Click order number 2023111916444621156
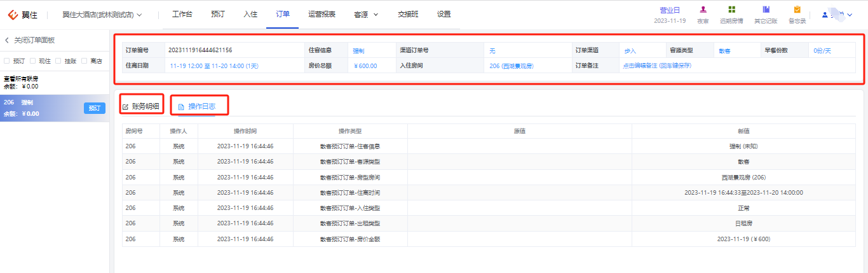The height and width of the screenshot is (273, 868). (200, 50)
